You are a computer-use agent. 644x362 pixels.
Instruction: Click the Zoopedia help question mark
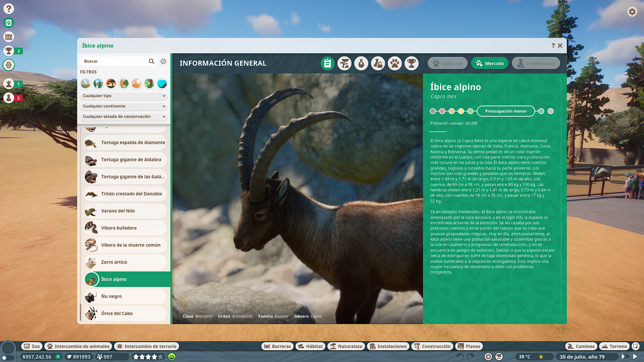click(x=553, y=46)
